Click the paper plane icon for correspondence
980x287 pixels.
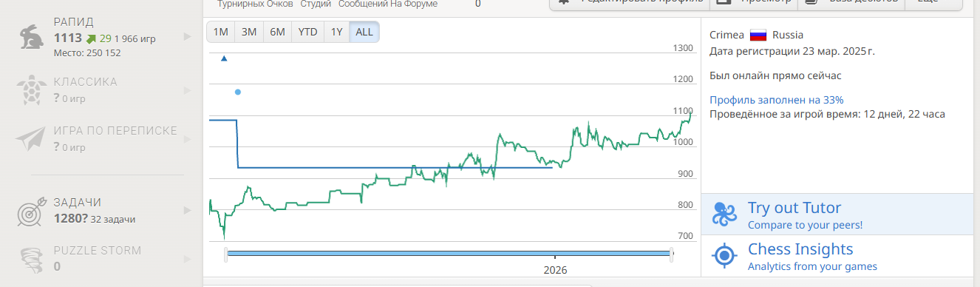[x=31, y=139]
